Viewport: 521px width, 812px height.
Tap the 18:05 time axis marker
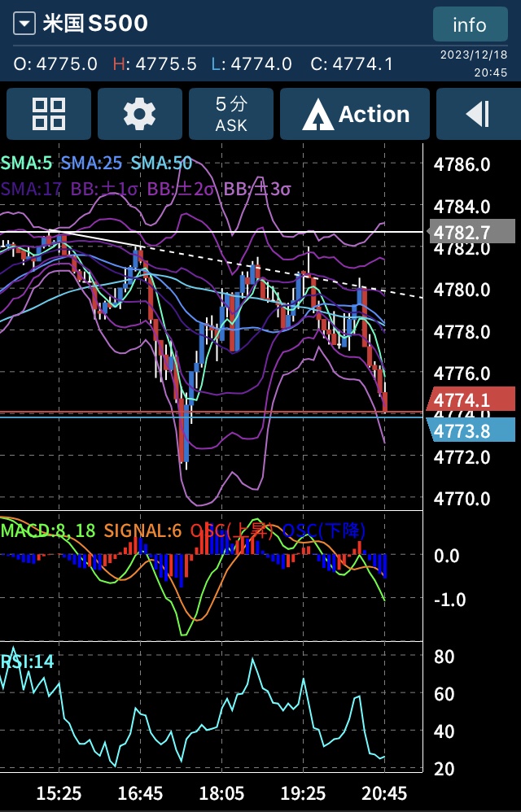(x=221, y=792)
